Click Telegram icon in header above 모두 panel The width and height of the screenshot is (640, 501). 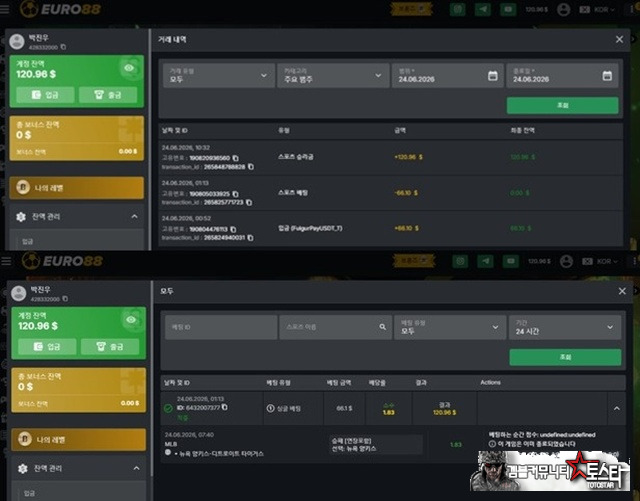coord(485,261)
